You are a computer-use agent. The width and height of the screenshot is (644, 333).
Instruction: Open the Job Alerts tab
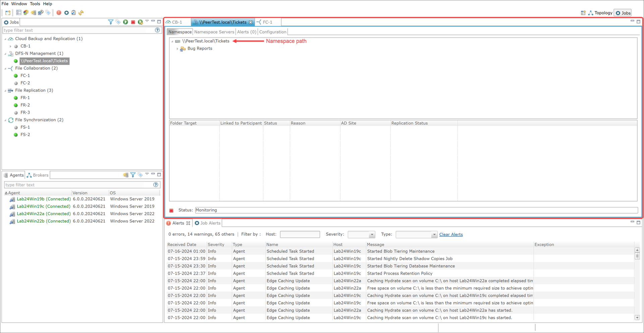click(x=208, y=223)
